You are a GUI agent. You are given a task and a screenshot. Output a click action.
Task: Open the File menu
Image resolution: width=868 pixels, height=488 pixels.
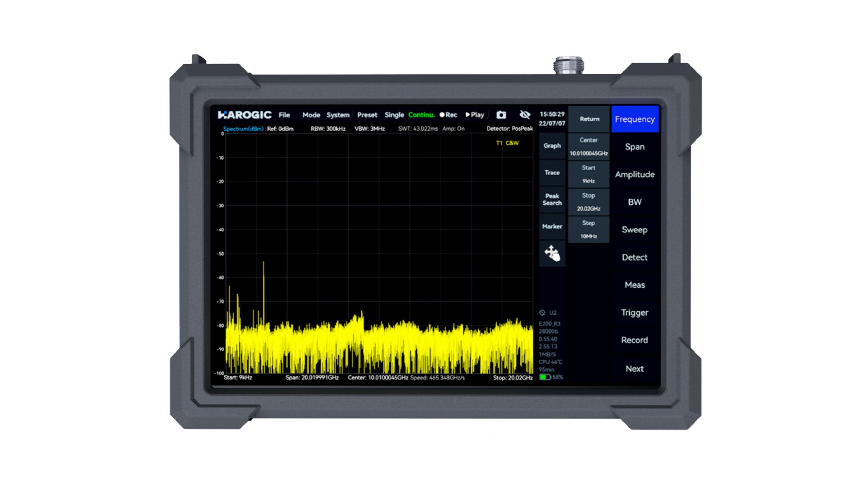[x=284, y=115]
